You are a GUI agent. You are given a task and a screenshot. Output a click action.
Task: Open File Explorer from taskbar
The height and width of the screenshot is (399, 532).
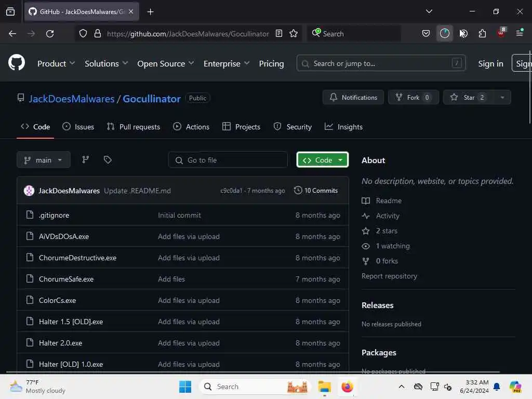tap(324, 387)
